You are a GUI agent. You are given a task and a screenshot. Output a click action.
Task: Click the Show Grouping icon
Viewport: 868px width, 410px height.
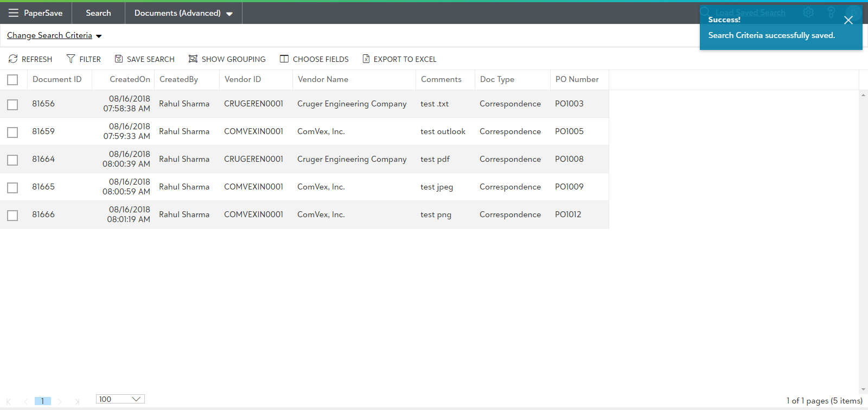[x=193, y=59]
